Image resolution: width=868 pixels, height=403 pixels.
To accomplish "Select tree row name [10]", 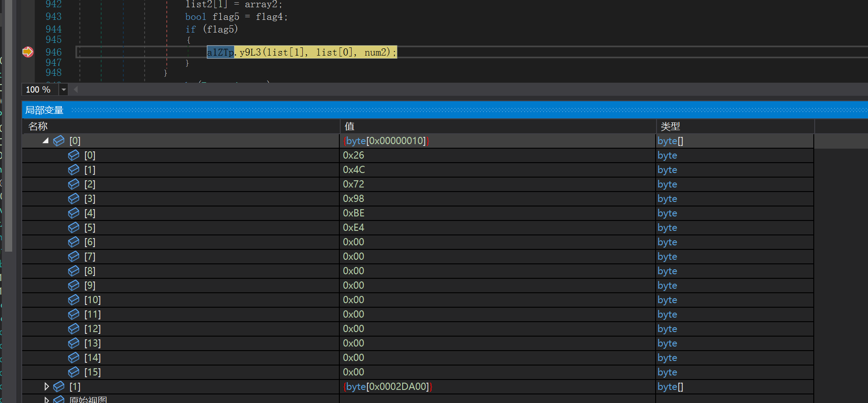I will (x=93, y=300).
